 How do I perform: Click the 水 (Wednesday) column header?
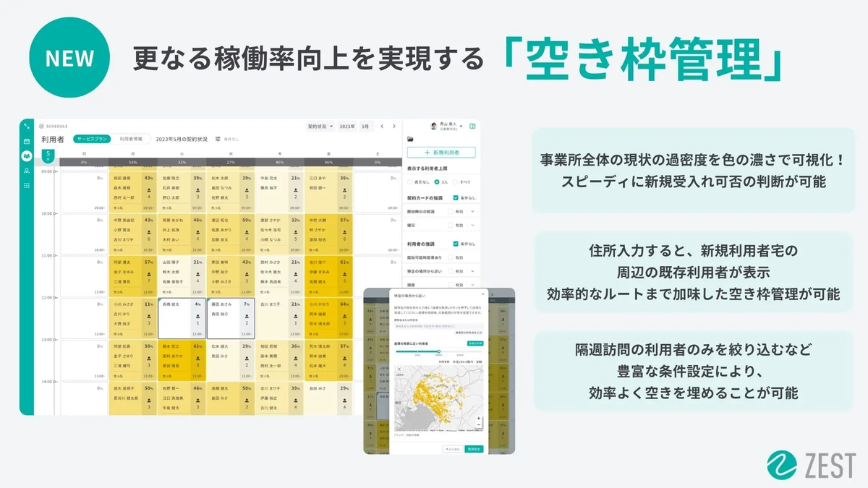(231, 153)
